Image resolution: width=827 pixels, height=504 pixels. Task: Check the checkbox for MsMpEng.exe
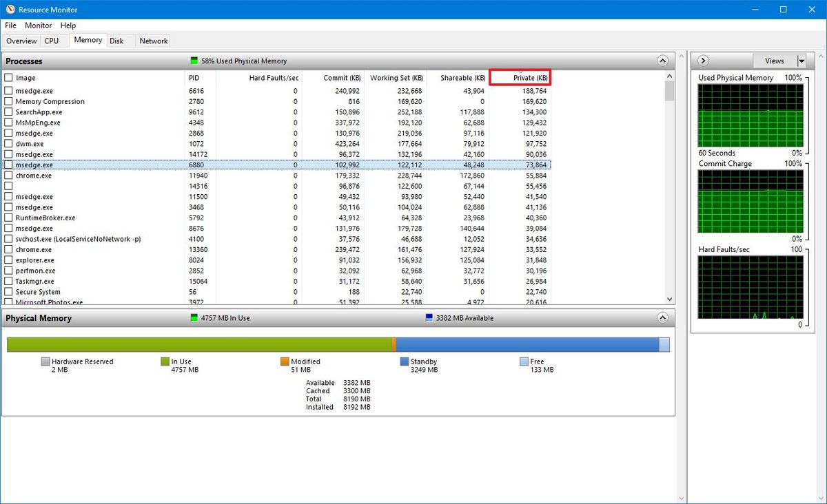pyautogui.click(x=8, y=123)
